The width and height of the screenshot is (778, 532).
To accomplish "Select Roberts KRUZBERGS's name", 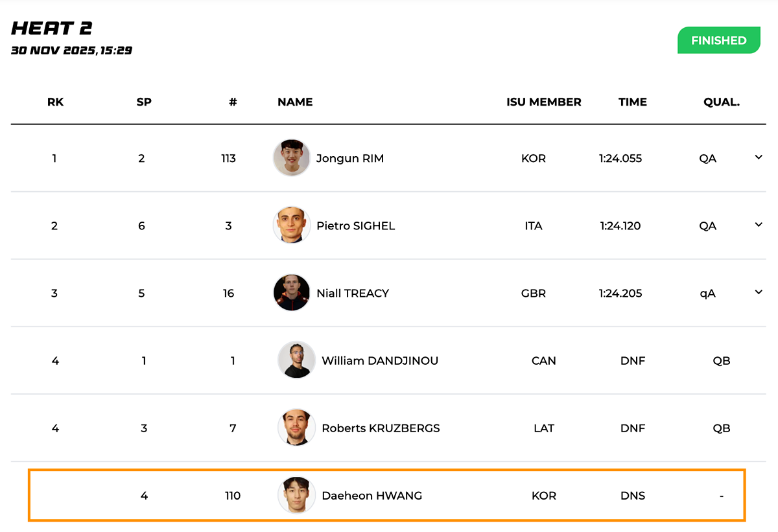I will click(381, 428).
